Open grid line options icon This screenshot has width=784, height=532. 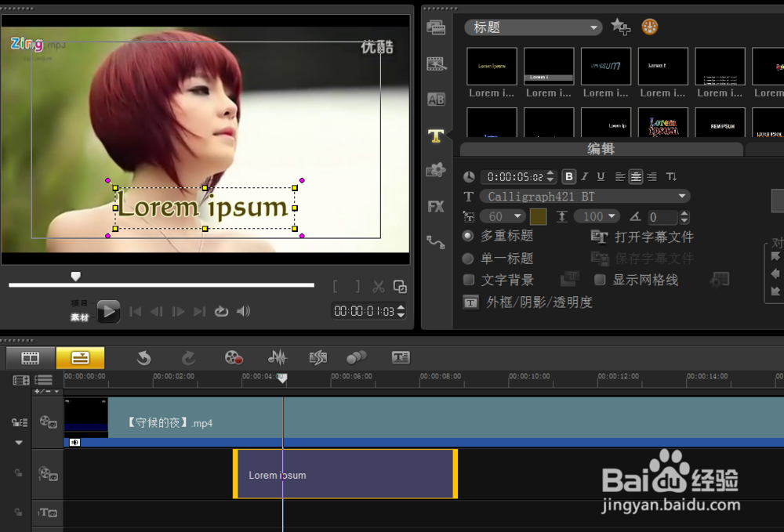[720, 280]
